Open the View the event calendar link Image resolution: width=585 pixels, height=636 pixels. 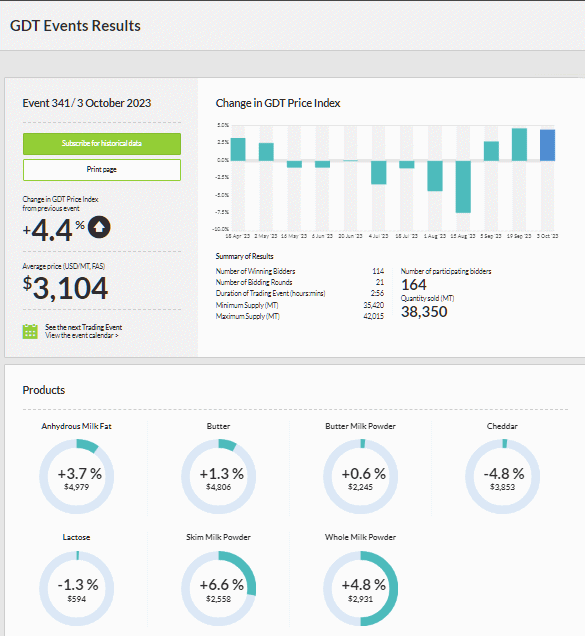[x=82, y=335]
